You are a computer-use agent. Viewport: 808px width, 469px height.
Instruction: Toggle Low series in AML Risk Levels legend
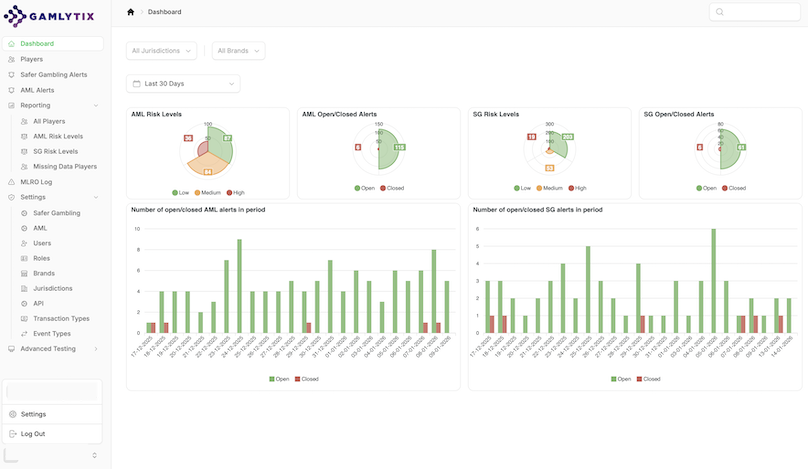pyautogui.click(x=177, y=188)
